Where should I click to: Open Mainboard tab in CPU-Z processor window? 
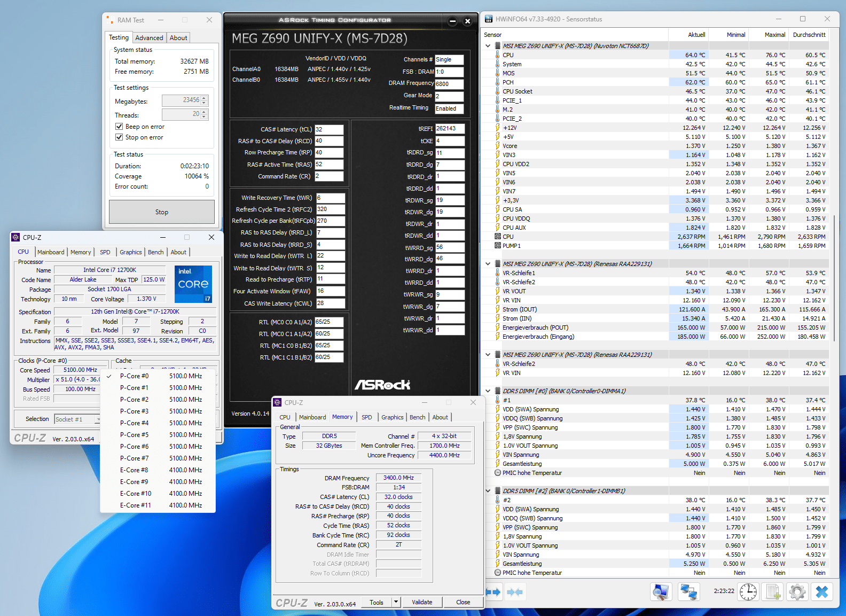pos(51,252)
